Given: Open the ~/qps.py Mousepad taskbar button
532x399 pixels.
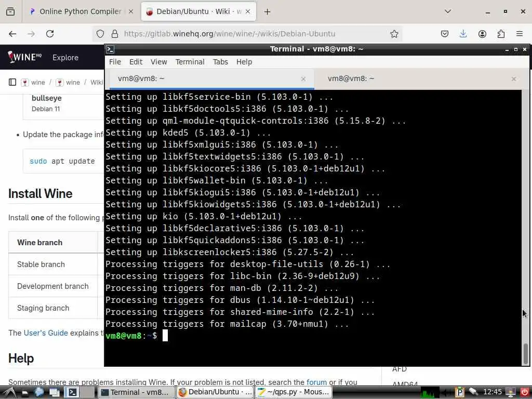Looking at the screenshot, I should coord(294,392).
